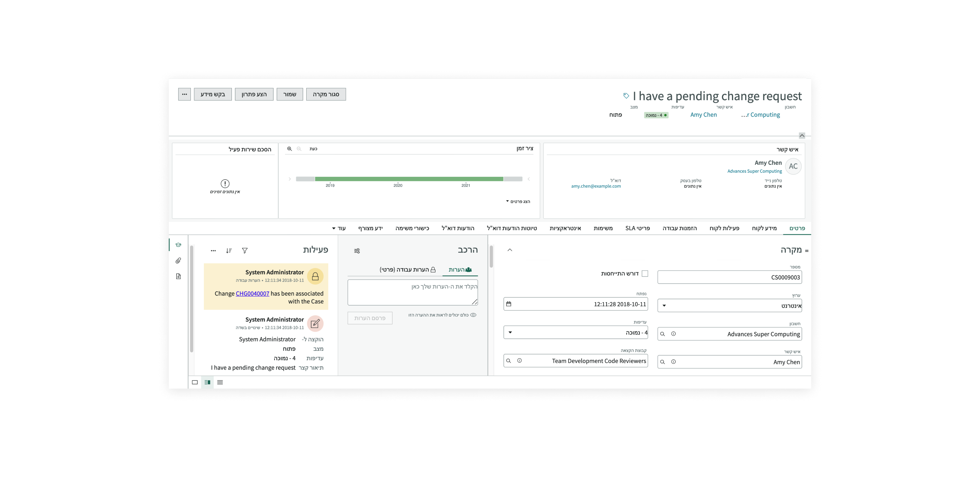Open the 'פרטי SLA' tab
The width and height of the screenshot is (980, 494).
(x=637, y=228)
